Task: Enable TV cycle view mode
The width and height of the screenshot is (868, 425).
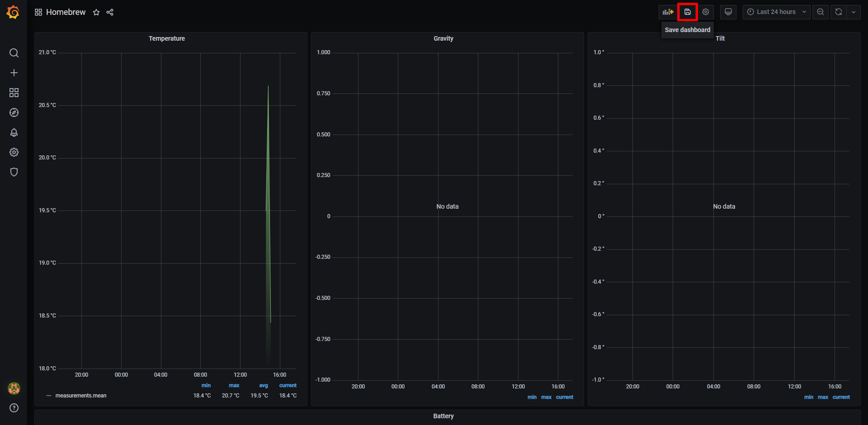Action: [728, 12]
